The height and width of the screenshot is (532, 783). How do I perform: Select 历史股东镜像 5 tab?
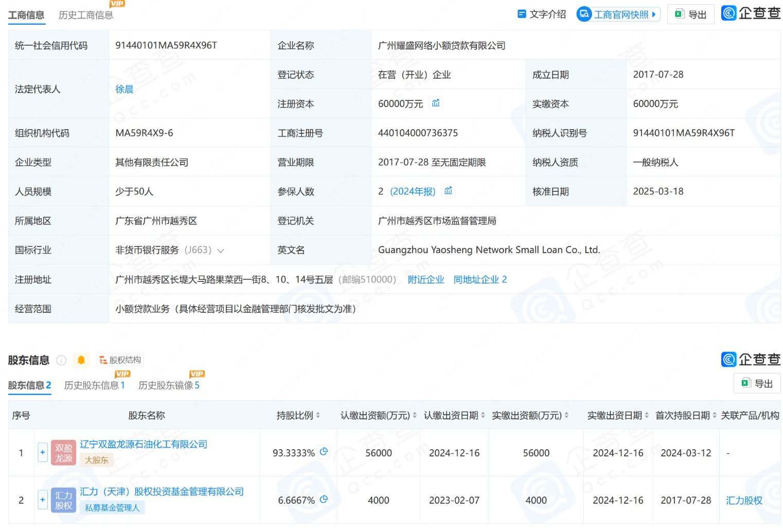[x=169, y=385]
